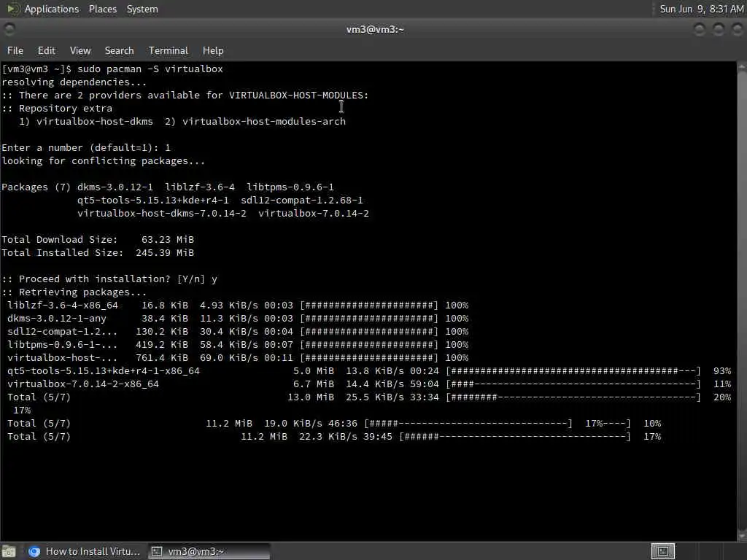The width and height of the screenshot is (747, 560).
Task: Click the show desktop icon in bottom panel
Action: point(9,551)
